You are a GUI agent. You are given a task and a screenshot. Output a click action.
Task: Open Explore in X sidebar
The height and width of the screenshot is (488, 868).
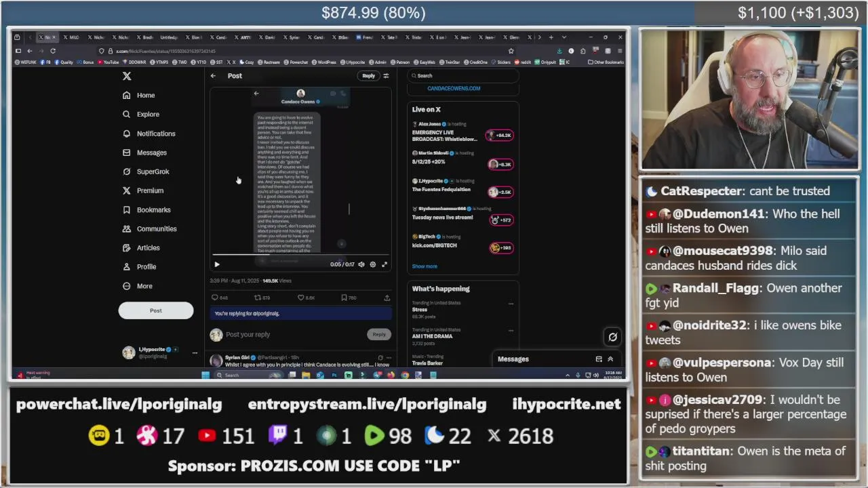[x=141, y=115]
